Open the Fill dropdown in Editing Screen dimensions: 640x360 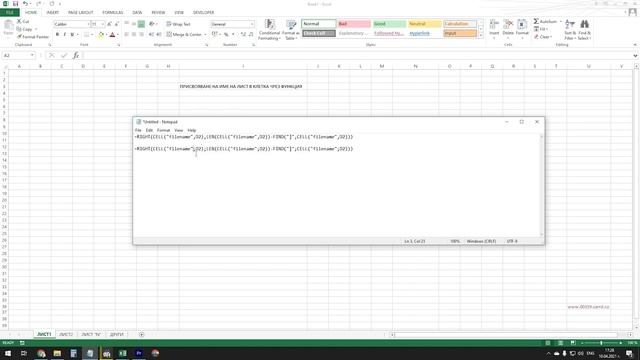pos(542,29)
